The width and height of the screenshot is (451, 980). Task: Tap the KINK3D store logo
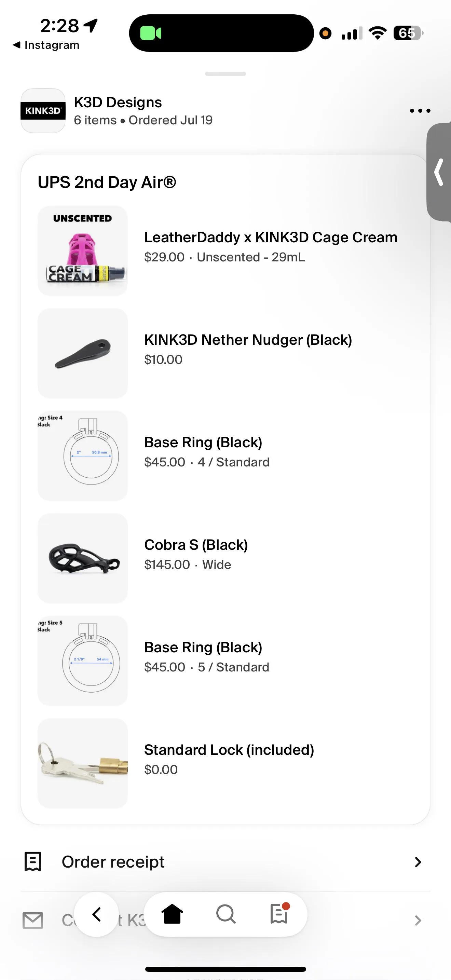(x=43, y=111)
